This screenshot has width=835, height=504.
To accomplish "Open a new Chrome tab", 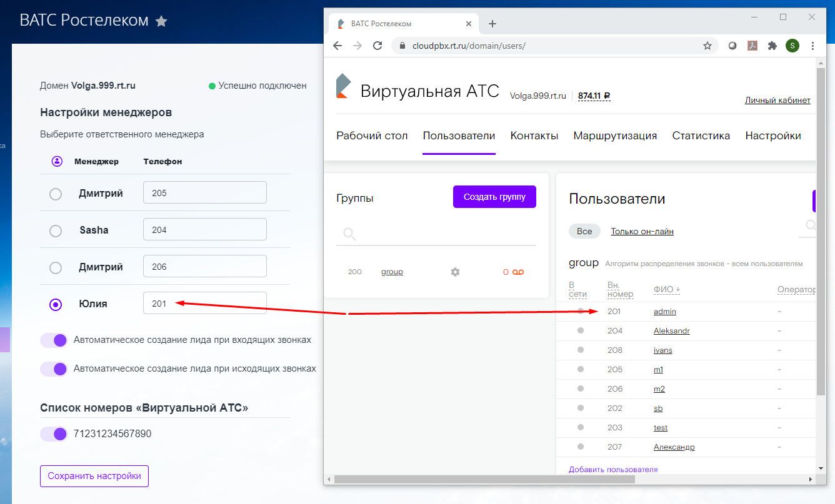I will coord(492,24).
